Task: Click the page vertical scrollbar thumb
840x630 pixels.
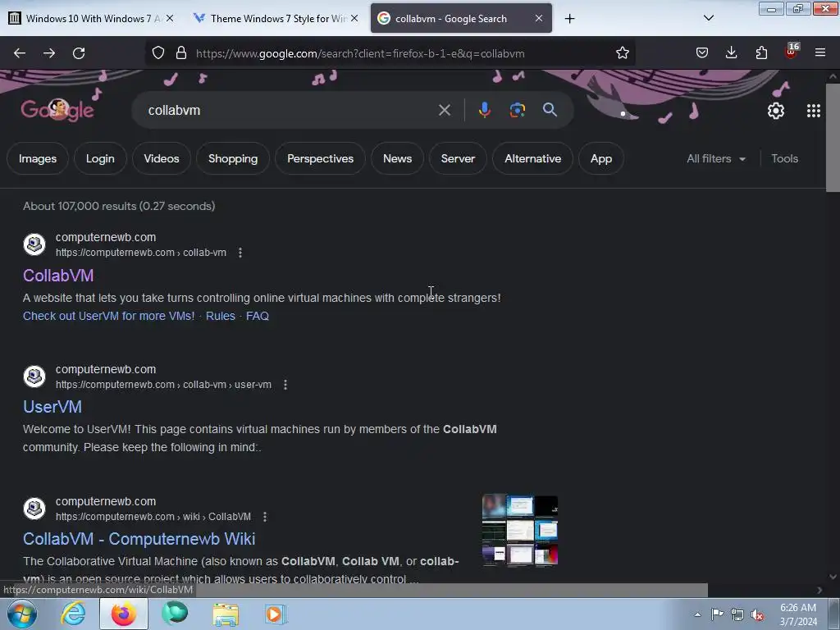Action: (x=833, y=137)
